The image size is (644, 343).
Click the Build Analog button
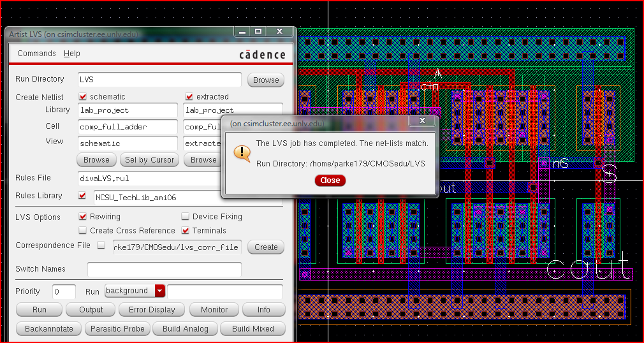(x=186, y=329)
